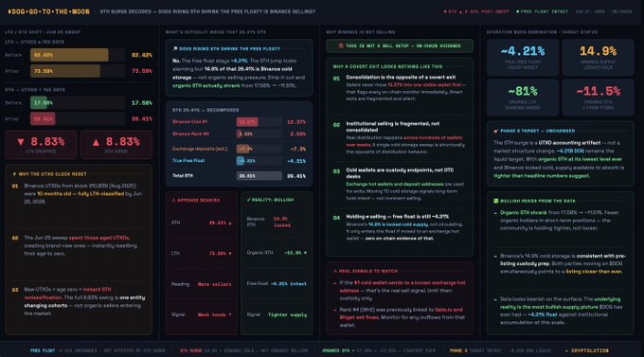Click 'tighter than headline numbers suggest' green text
Screen dimensions: 644x357
(x=542, y=176)
